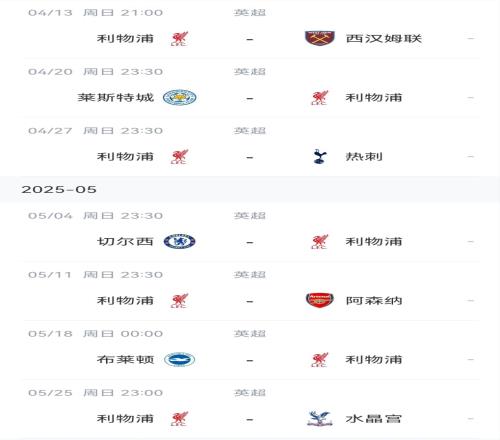This screenshot has width=500, height=440.
Task: Click Liverpool badge in the Leicester match
Action: coord(320,98)
